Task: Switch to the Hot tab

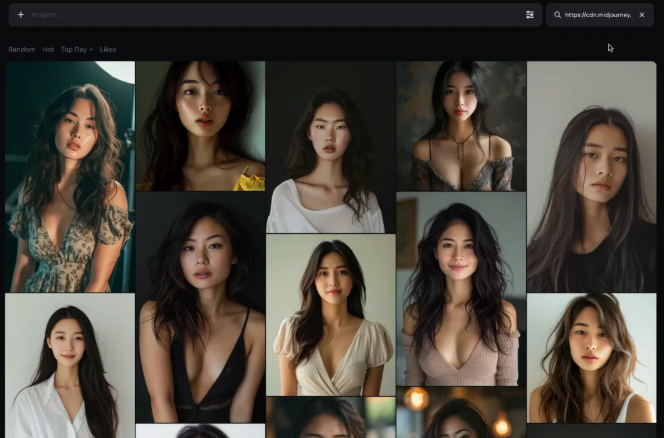Action: pos(48,50)
